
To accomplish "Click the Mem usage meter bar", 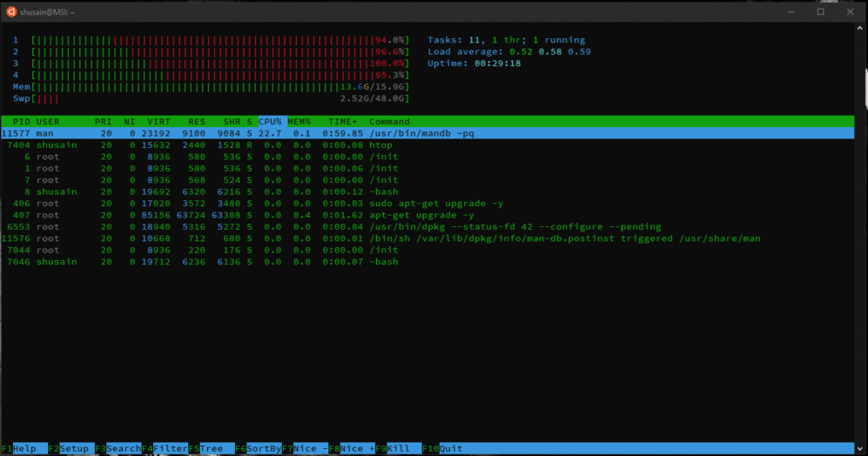I will (220, 87).
